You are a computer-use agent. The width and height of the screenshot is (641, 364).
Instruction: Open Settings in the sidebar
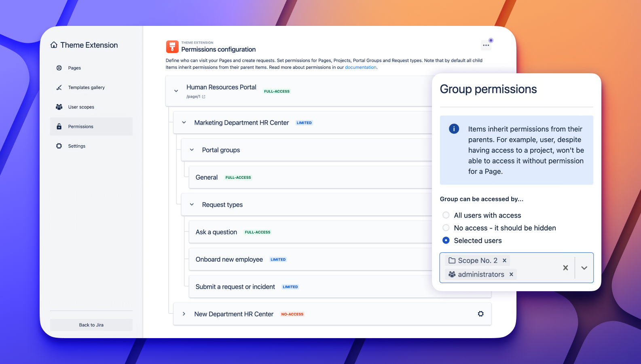(x=91, y=146)
